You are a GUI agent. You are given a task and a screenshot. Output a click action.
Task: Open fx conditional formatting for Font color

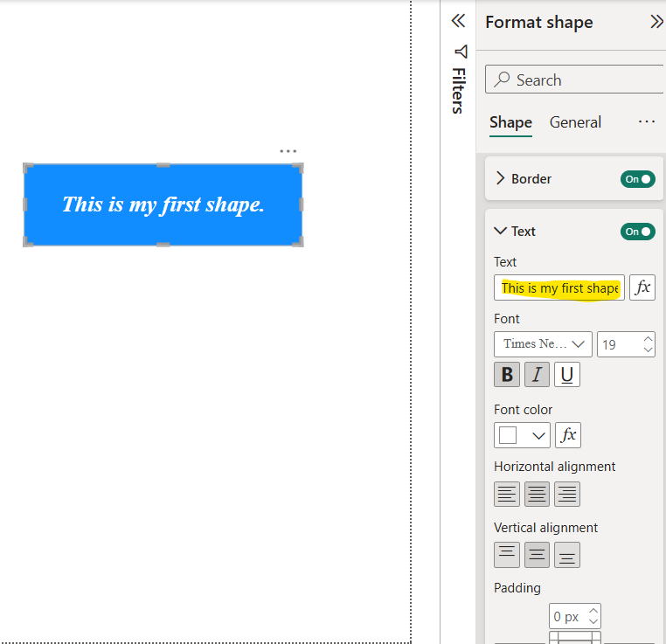568,435
